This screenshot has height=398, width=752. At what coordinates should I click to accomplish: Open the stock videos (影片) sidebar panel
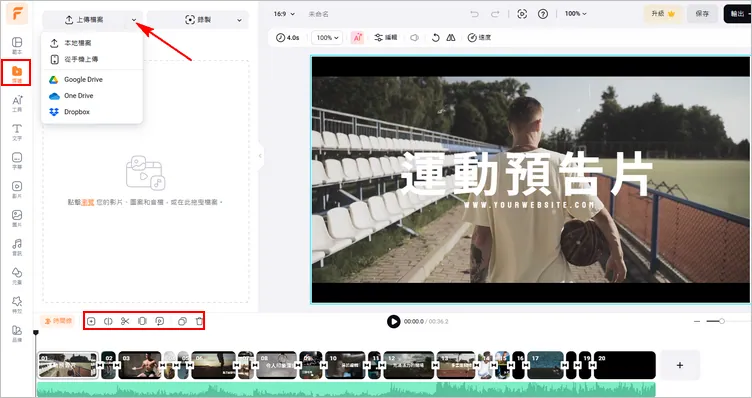(17, 189)
